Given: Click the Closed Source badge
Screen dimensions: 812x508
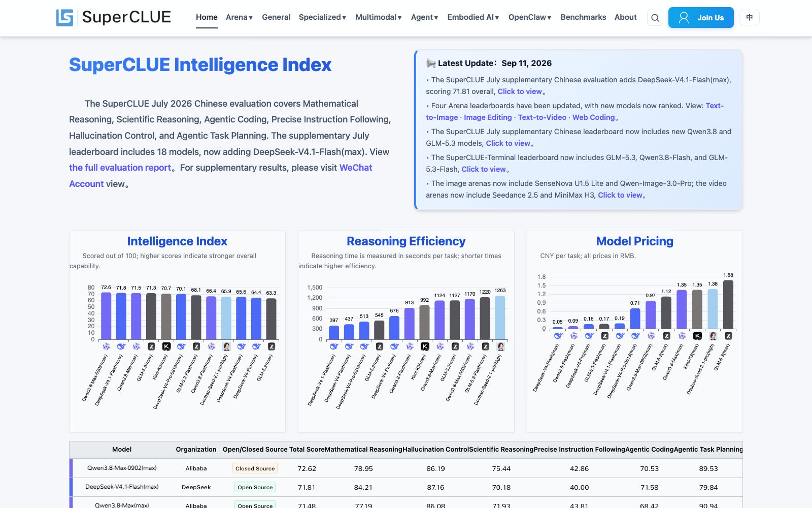Looking at the screenshot, I should pyautogui.click(x=255, y=468).
